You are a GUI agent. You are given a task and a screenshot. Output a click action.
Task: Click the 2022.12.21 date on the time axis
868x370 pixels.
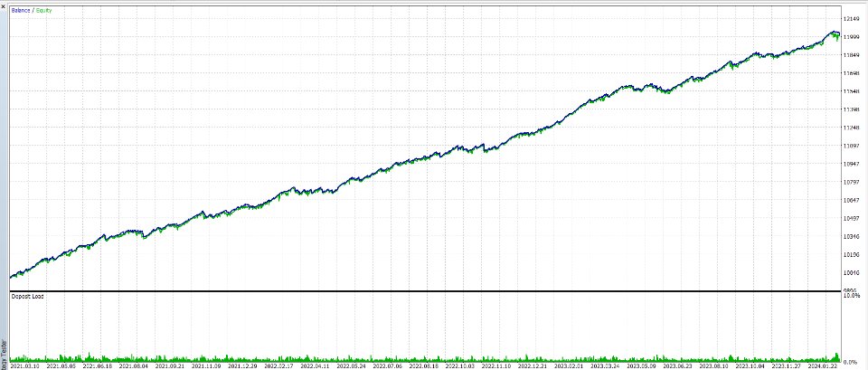point(533,366)
